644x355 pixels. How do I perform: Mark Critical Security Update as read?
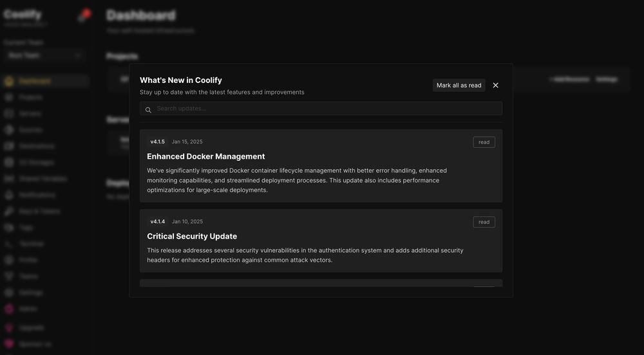[x=484, y=222]
